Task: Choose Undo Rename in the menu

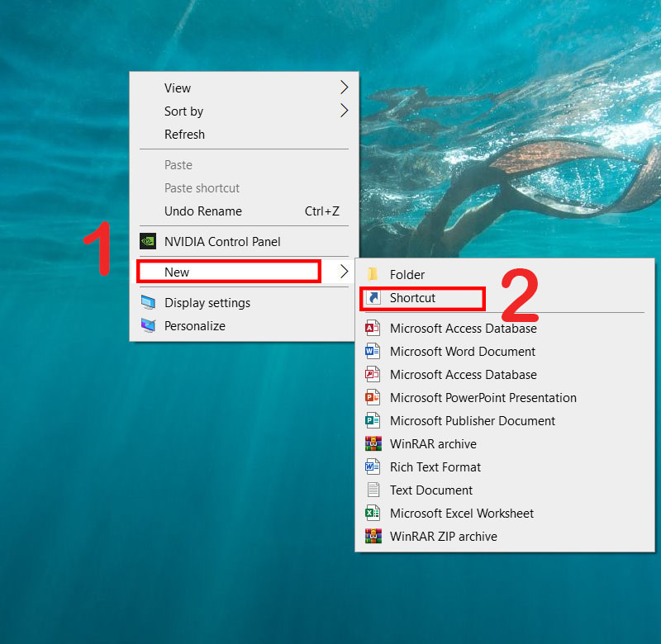Action: point(244,211)
